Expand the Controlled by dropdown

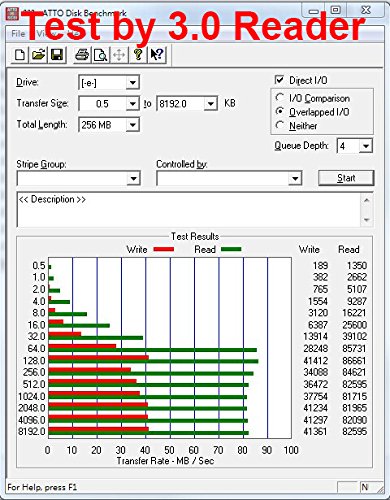point(295,179)
